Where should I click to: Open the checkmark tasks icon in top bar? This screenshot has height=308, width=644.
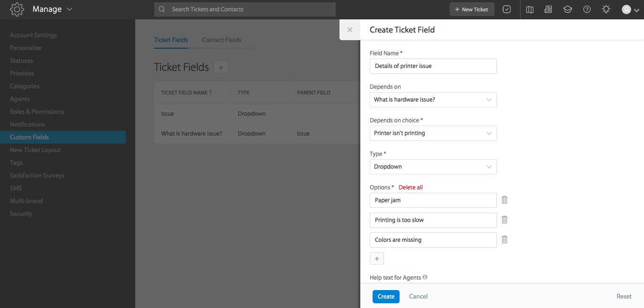click(x=506, y=9)
